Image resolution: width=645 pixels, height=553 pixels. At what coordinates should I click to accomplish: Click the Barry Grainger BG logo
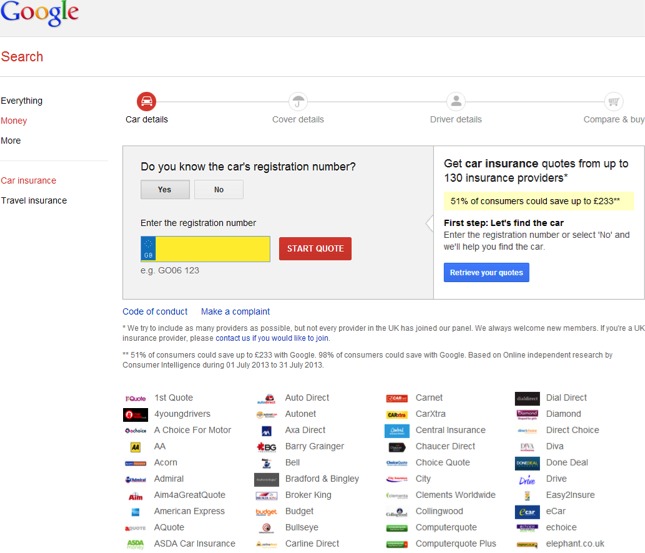click(266, 447)
